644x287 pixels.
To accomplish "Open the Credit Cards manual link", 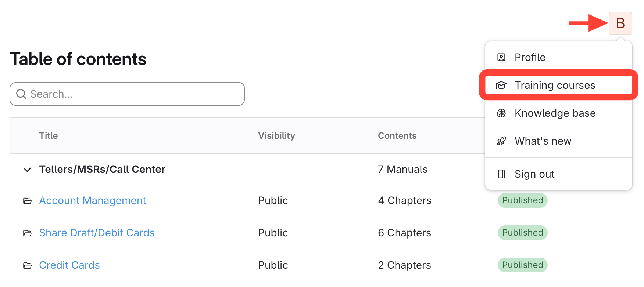I will 69,265.
